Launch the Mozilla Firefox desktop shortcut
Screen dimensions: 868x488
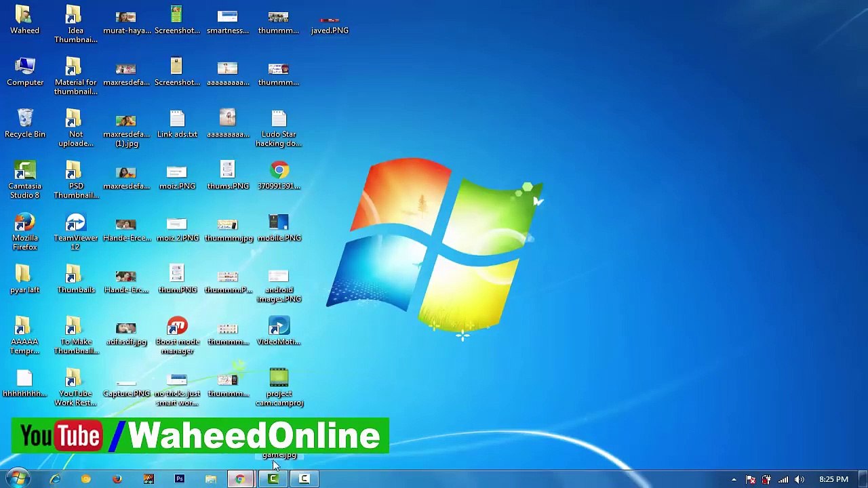(25, 232)
